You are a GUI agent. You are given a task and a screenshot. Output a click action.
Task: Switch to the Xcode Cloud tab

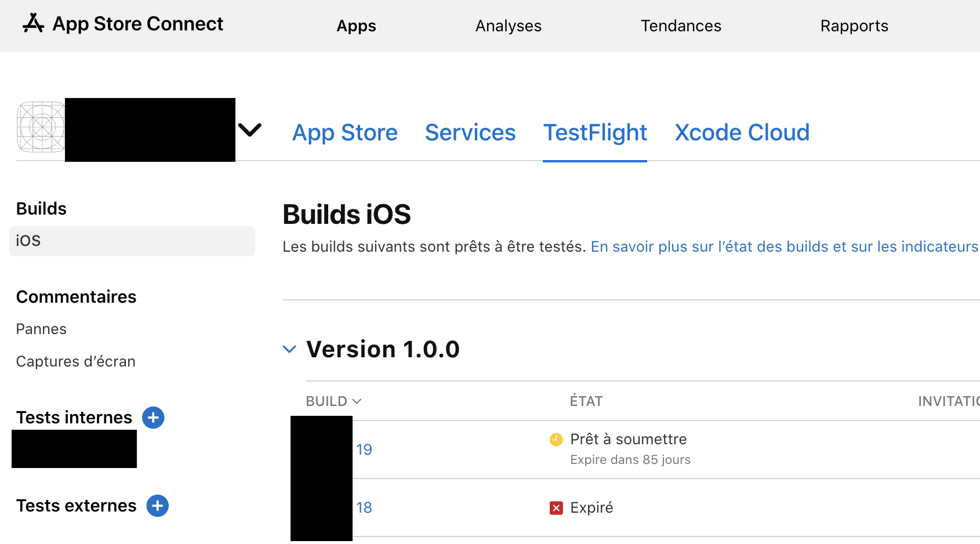742,133
